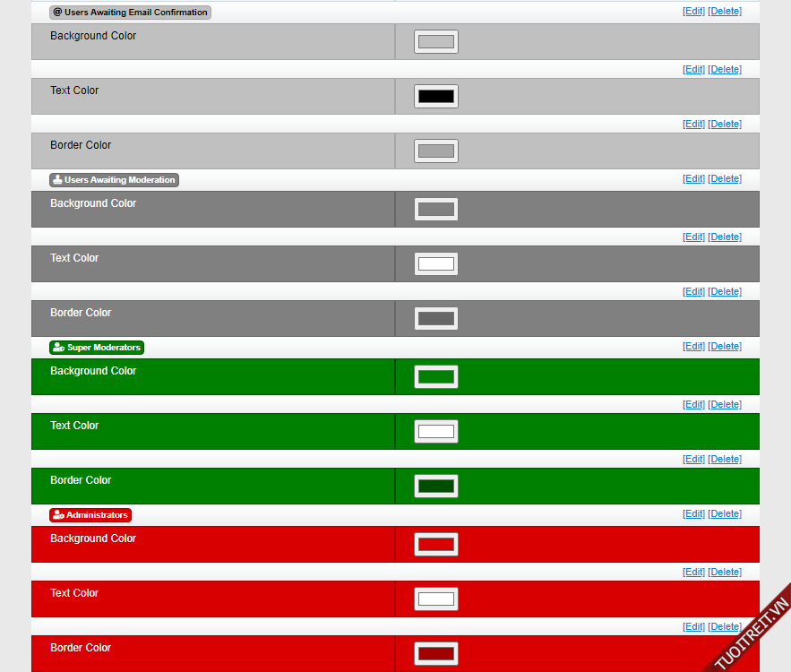Click the Administrators white Text Color swatch
Viewport: 791px width, 672px height.
pyautogui.click(x=436, y=599)
